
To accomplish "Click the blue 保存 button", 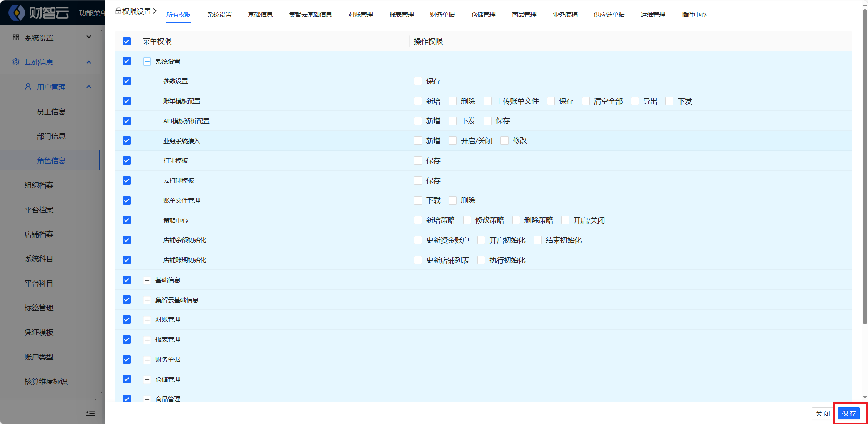I will pos(848,414).
